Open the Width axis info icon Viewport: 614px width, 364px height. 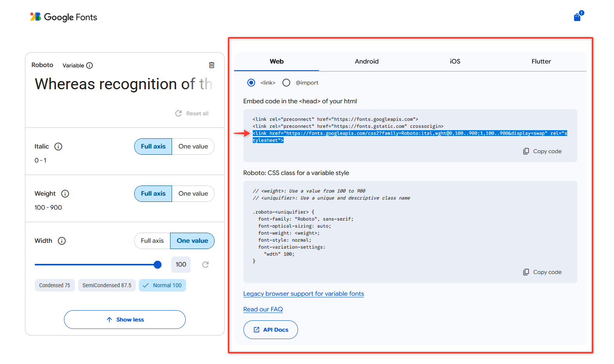click(x=62, y=241)
